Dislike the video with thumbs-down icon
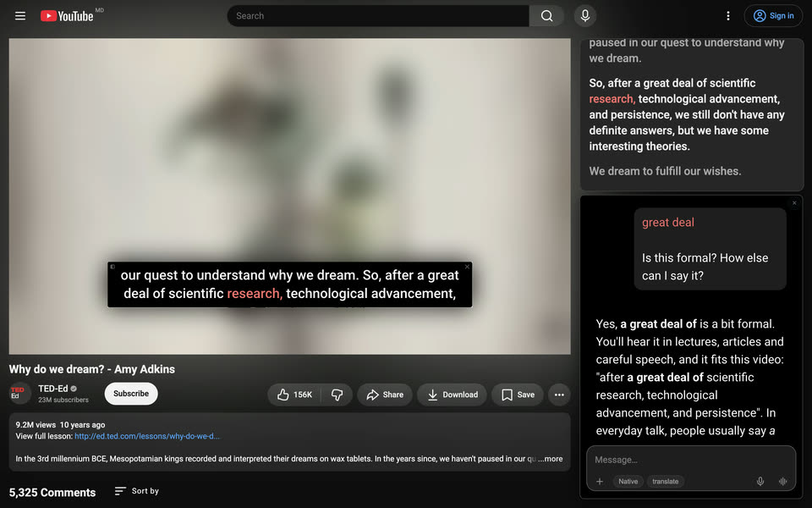Viewport: 812px width, 508px height. click(x=337, y=395)
